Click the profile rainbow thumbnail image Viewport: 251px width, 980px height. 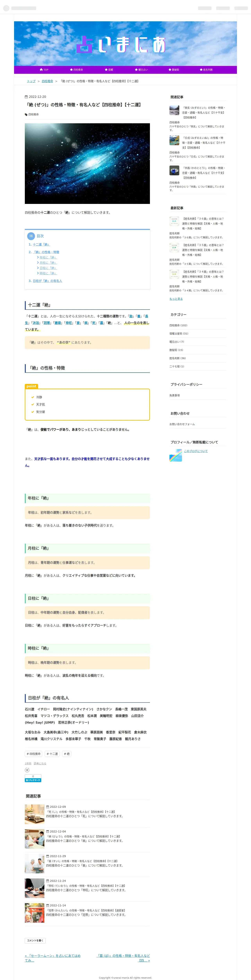coord(176,455)
